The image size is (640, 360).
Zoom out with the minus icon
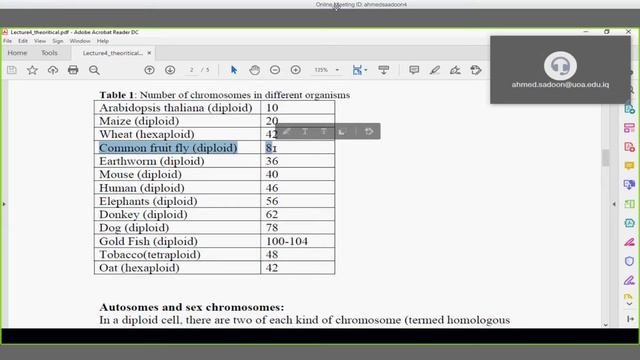(275, 70)
